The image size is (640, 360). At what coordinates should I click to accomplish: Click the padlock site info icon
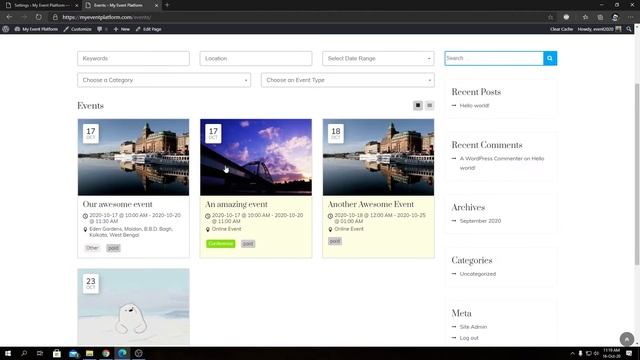pos(55,17)
